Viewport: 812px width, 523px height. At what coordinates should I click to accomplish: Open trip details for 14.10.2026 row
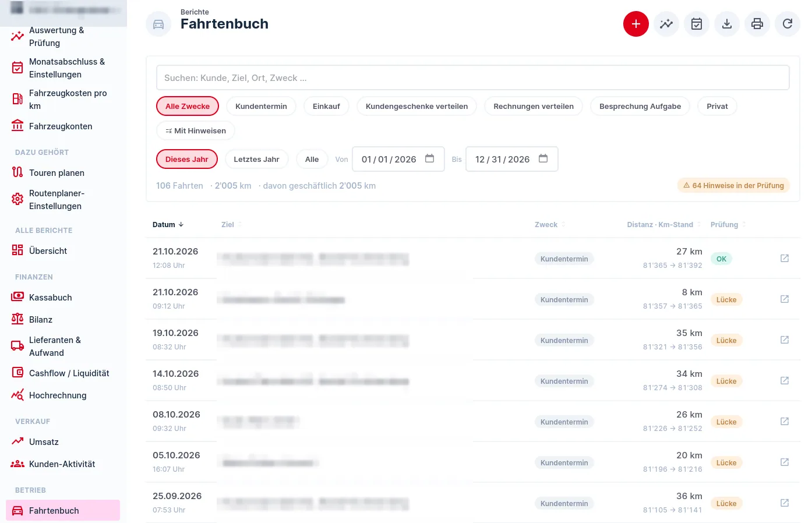point(785,380)
